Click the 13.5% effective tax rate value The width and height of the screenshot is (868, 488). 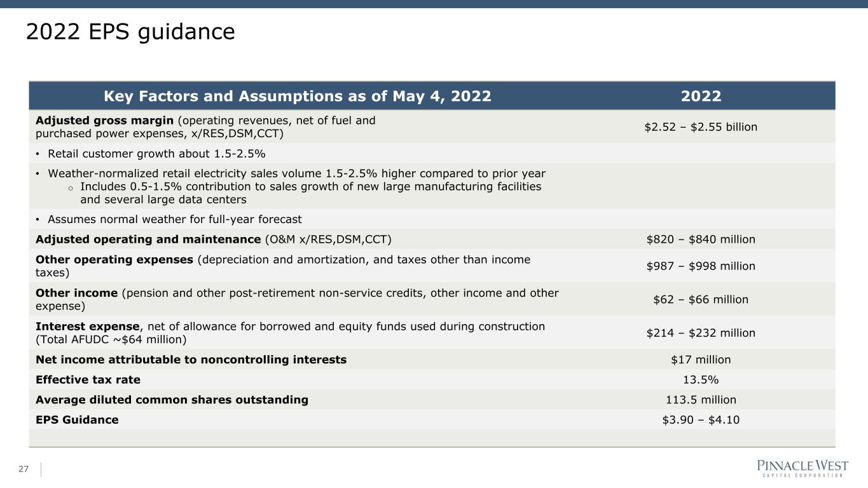(x=701, y=379)
